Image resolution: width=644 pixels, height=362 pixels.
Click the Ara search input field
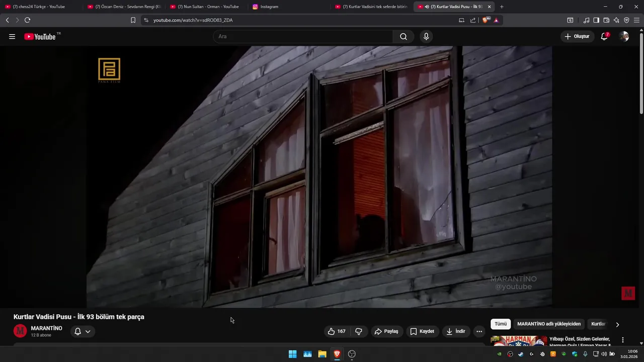click(x=303, y=36)
